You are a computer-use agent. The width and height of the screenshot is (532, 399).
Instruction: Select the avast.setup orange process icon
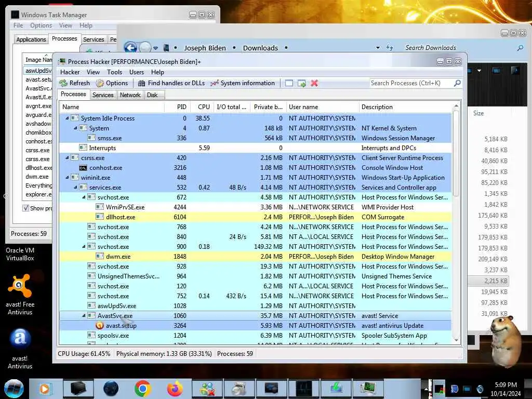99,326
